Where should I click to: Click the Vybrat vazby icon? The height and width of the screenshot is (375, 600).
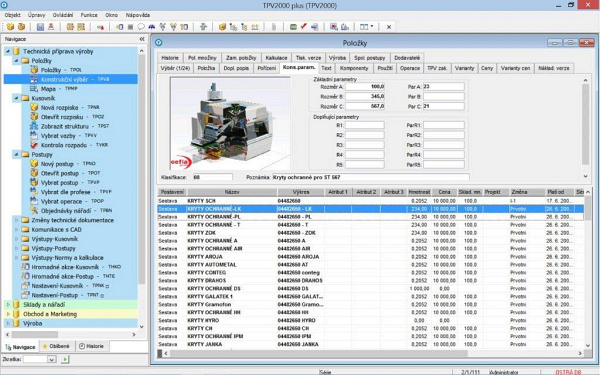tap(34, 135)
